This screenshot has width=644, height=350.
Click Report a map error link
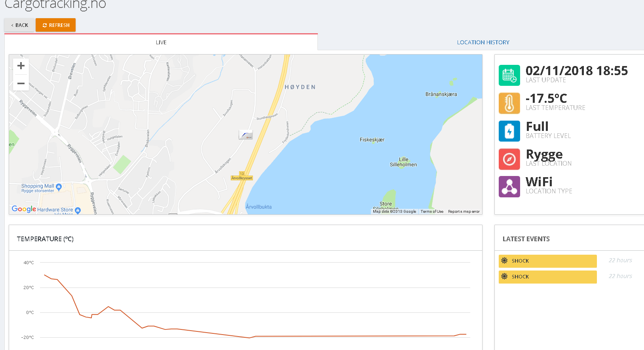(x=464, y=212)
